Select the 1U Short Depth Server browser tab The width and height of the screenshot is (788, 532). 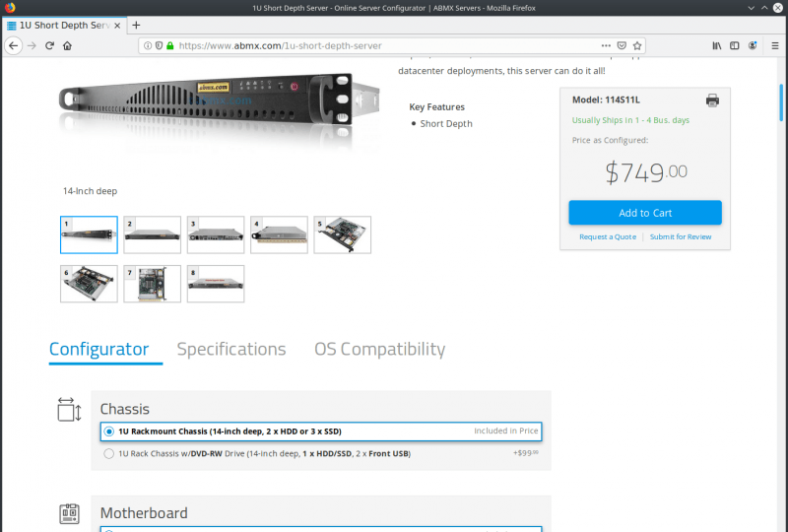[x=64, y=26]
